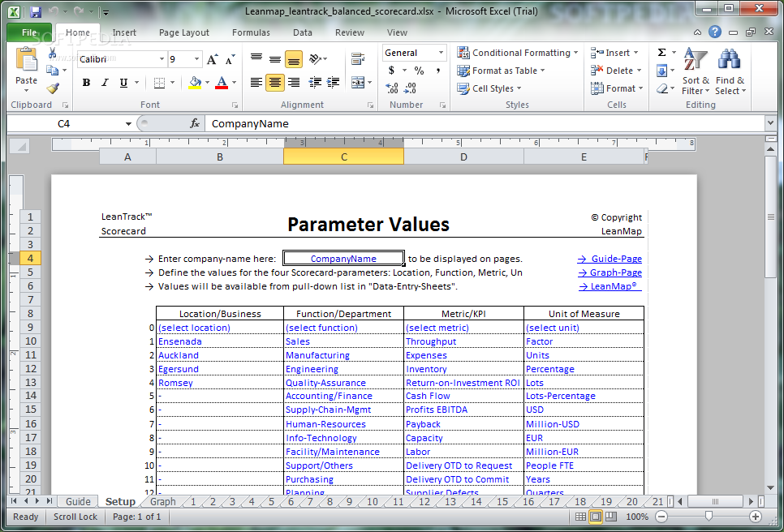The image size is (784, 532).
Task: Click the AutoSum sigma icon
Action: pos(661,53)
